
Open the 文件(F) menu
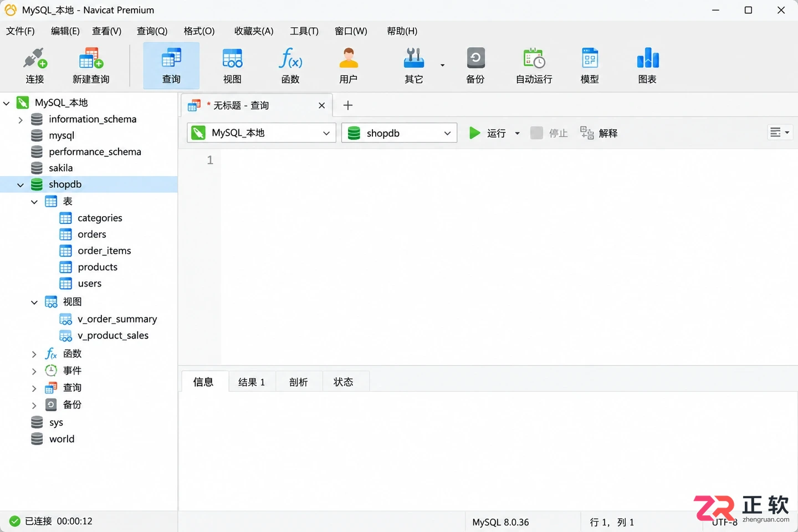[21, 31]
